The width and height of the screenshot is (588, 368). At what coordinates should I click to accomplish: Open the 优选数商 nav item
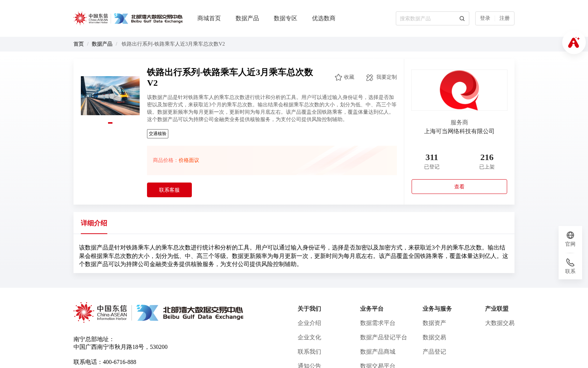click(x=324, y=18)
